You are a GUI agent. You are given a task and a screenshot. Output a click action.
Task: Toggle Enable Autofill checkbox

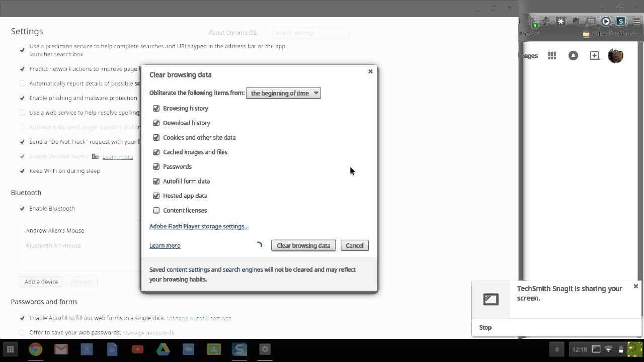tap(22, 318)
